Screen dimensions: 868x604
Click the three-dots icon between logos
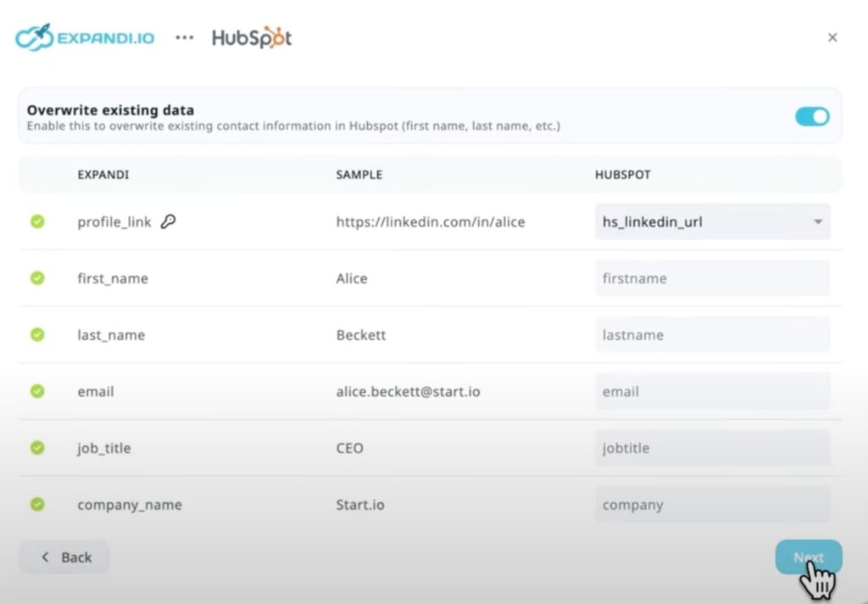(x=183, y=37)
